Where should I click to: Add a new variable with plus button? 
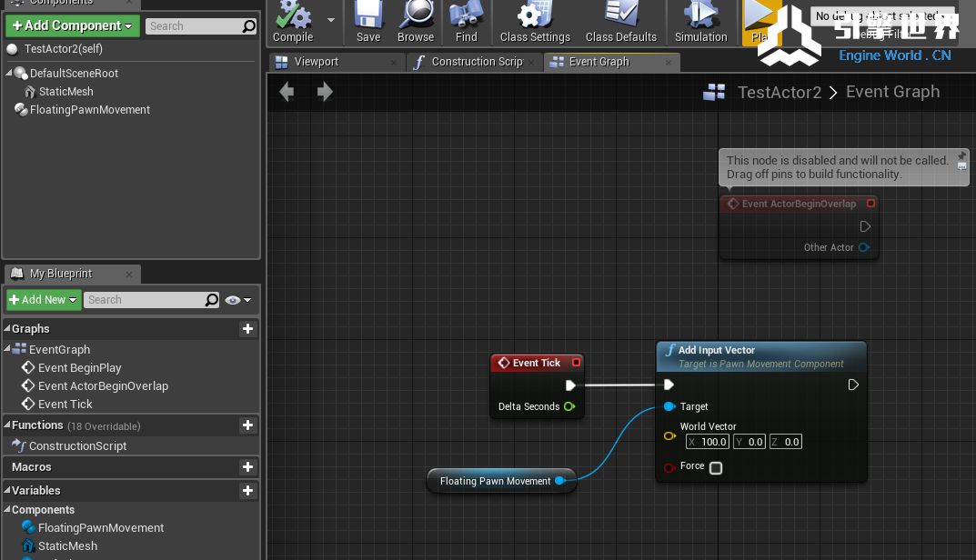[x=247, y=490]
